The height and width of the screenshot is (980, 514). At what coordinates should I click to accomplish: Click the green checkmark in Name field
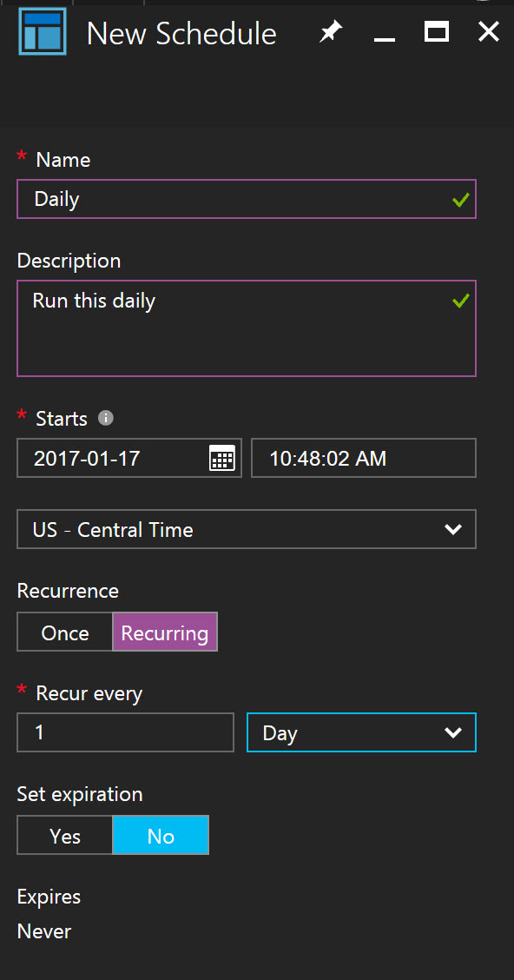461,200
